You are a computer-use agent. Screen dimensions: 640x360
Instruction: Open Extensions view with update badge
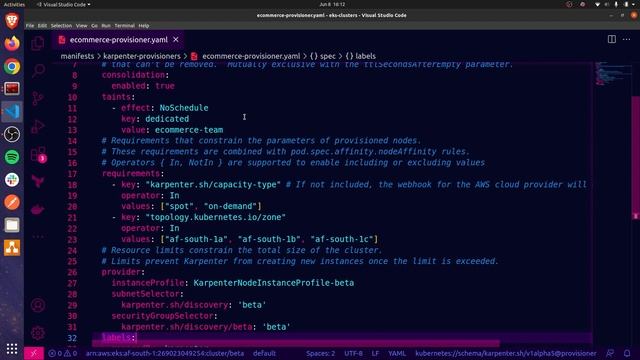[x=38, y=155]
